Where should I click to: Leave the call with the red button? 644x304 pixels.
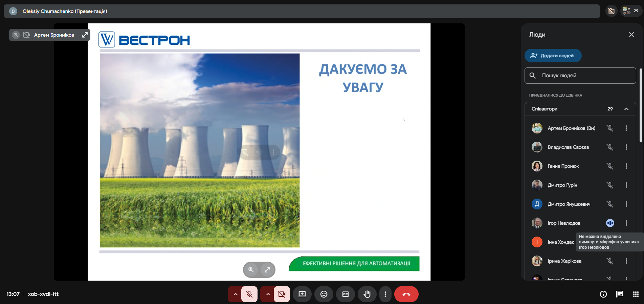tap(406, 294)
